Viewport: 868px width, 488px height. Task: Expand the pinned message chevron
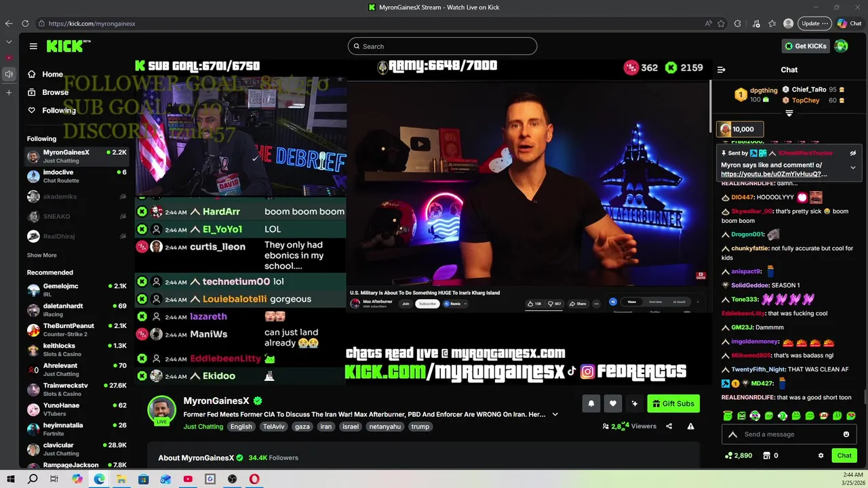pyautogui.click(x=853, y=167)
